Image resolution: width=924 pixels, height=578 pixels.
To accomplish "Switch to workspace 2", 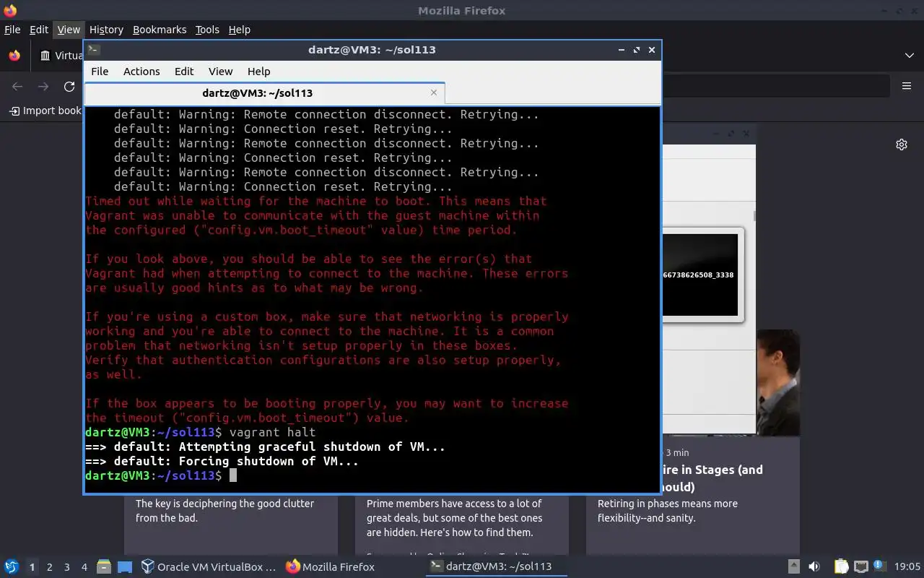I will pyautogui.click(x=49, y=567).
